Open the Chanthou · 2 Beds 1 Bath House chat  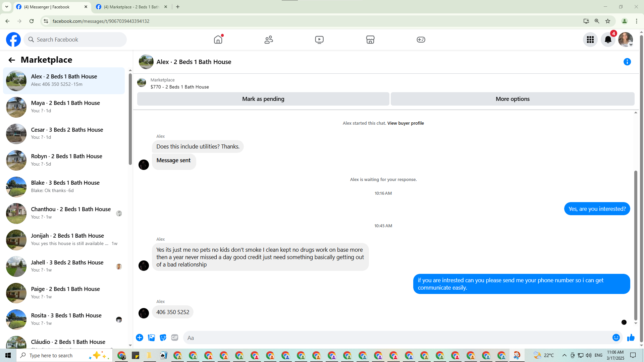pyautogui.click(x=64, y=213)
